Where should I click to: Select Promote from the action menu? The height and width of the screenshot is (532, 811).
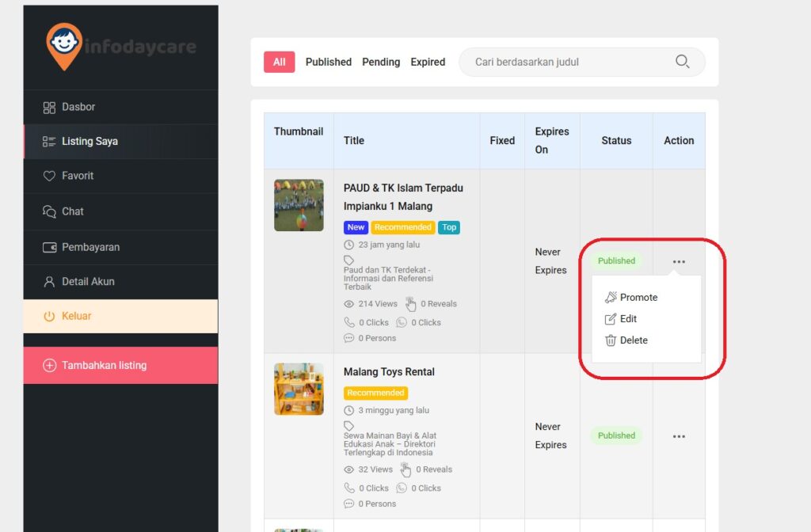pyautogui.click(x=638, y=298)
